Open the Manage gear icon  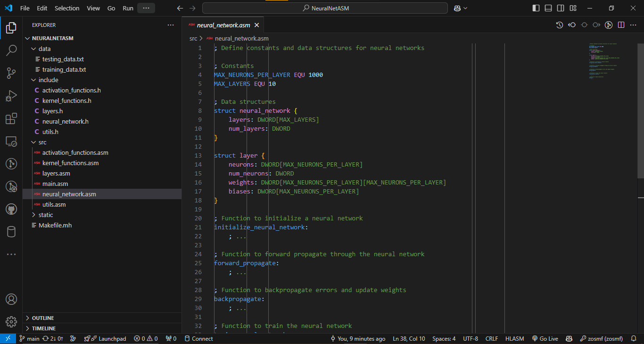coord(11,322)
